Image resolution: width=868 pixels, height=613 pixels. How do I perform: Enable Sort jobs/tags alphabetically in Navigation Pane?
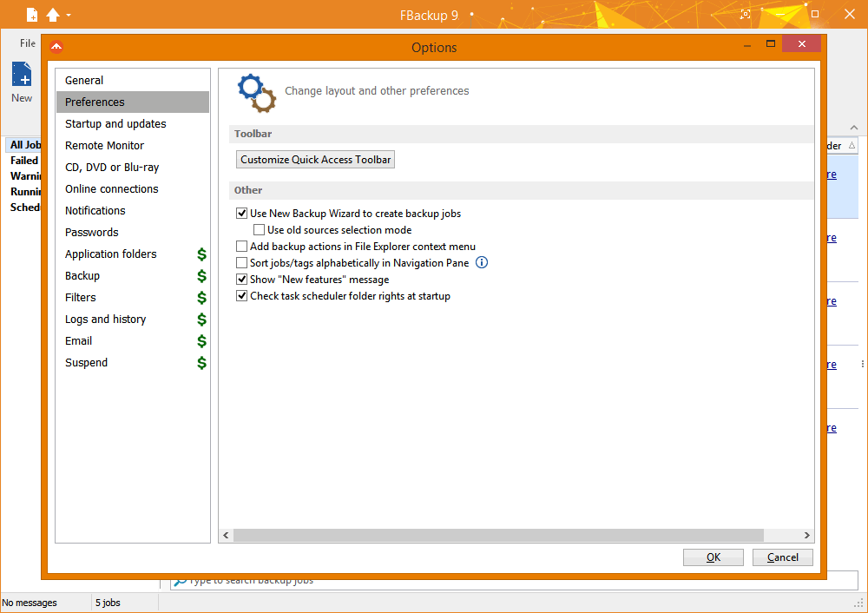click(x=242, y=262)
